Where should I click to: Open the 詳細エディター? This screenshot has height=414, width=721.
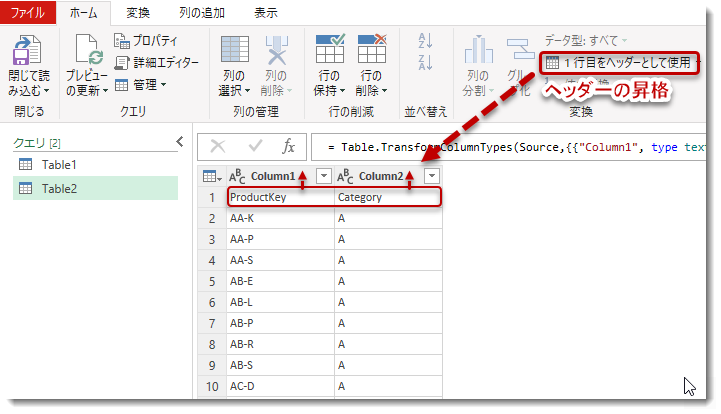156,62
